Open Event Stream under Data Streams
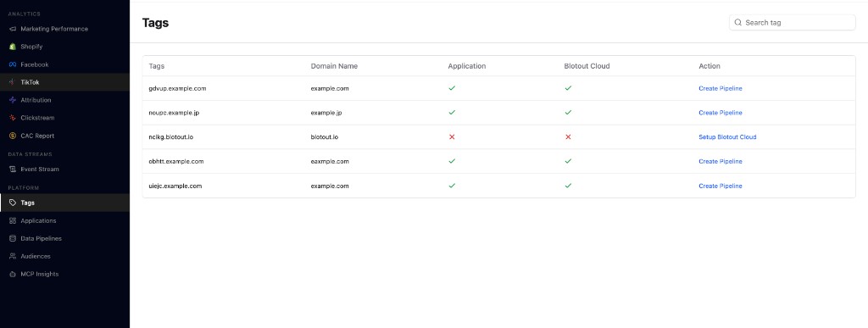 [64, 170]
